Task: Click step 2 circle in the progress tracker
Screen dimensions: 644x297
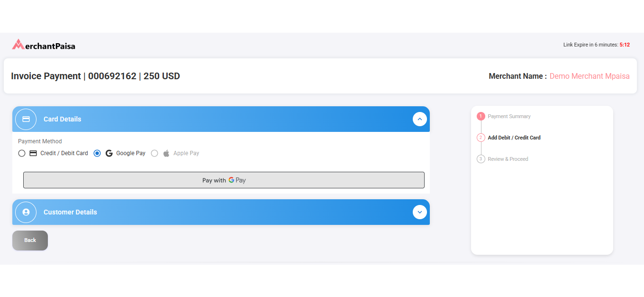Action: (x=481, y=138)
